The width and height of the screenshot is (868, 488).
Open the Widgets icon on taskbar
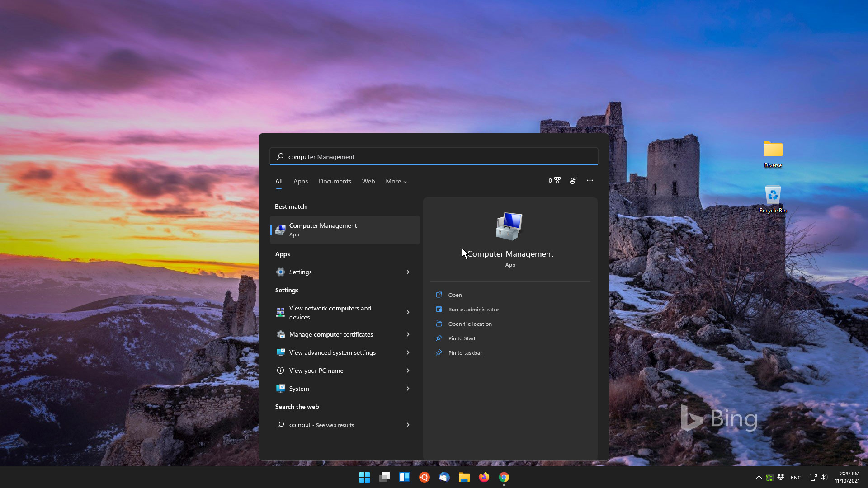405,477
